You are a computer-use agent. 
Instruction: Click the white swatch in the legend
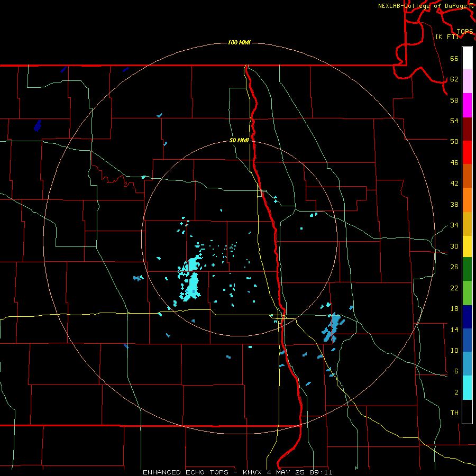(467, 58)
